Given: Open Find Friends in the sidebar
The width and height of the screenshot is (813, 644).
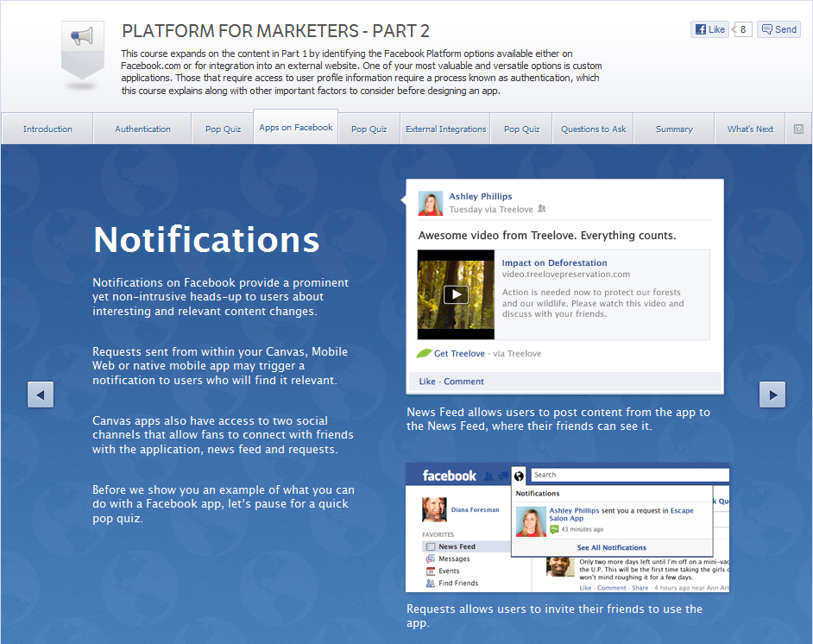Looking at the screenshot, I should coord(458,583).
